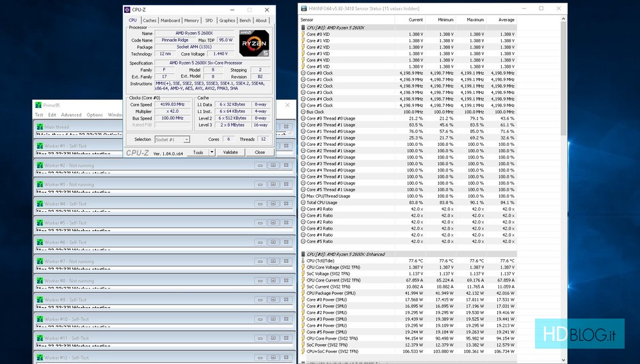Click the icon beside CPU Package Power (SMU)
The image size is (640, 364).
click(x=303, y=293)
